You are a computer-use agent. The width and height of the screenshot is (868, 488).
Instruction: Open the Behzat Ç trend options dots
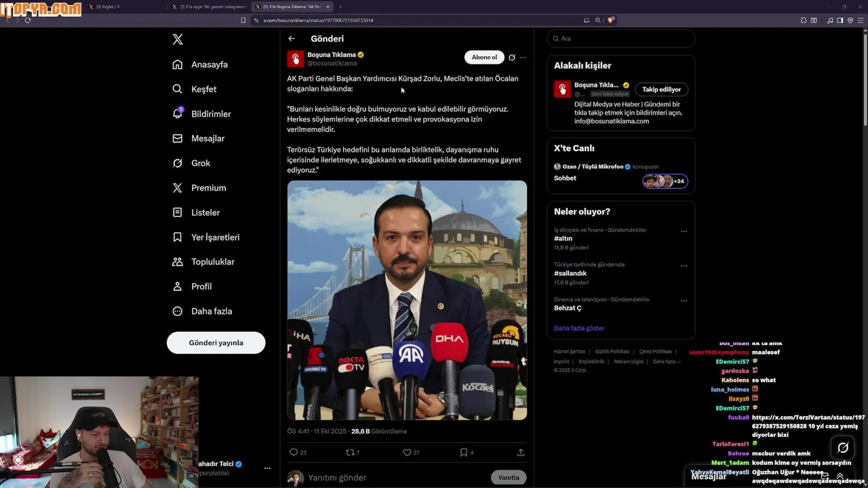point(684,300)
